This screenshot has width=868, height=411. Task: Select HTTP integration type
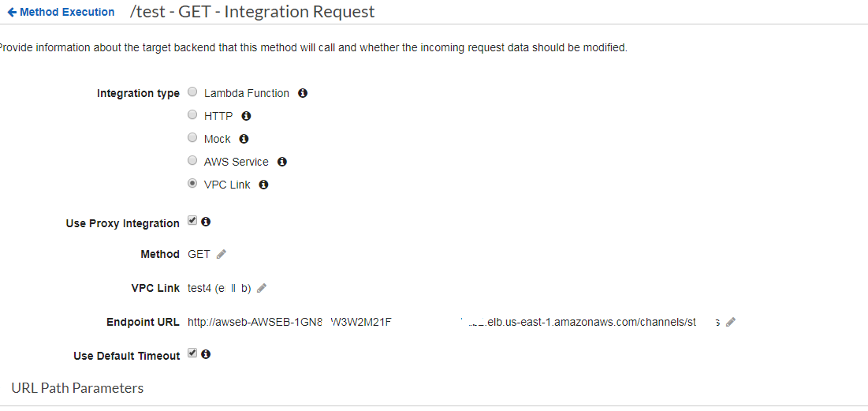click(192, 115)
